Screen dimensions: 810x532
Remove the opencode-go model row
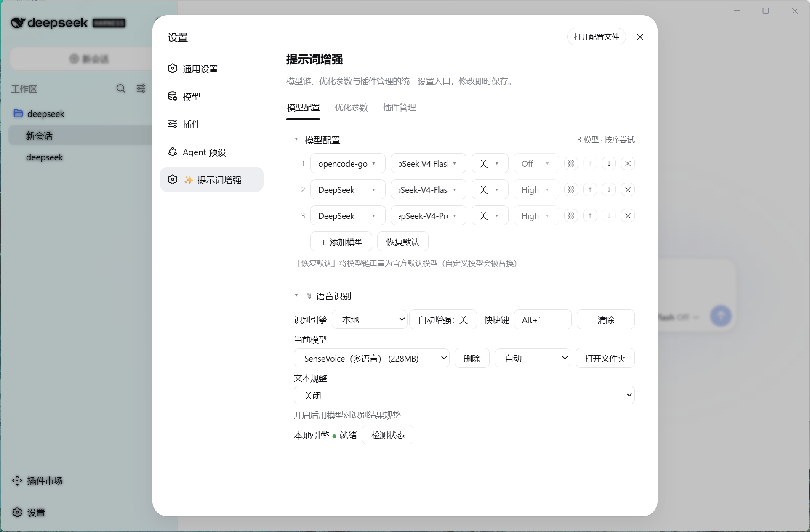pos(628,164)
